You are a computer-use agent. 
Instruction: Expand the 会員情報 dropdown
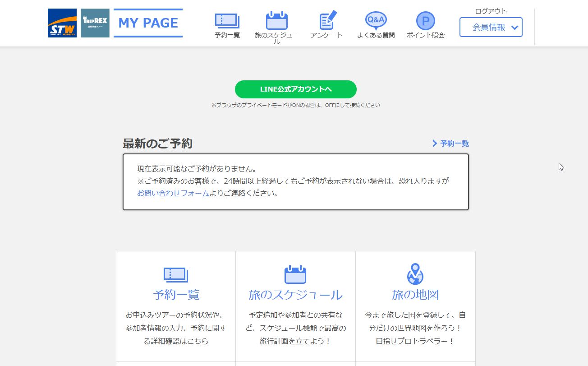point(491,27)
